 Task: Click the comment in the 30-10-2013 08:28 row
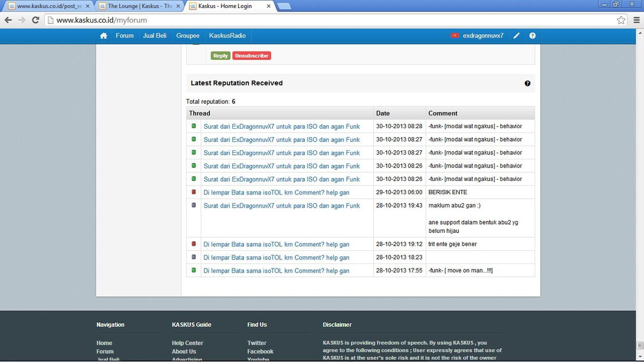point(475,126)
